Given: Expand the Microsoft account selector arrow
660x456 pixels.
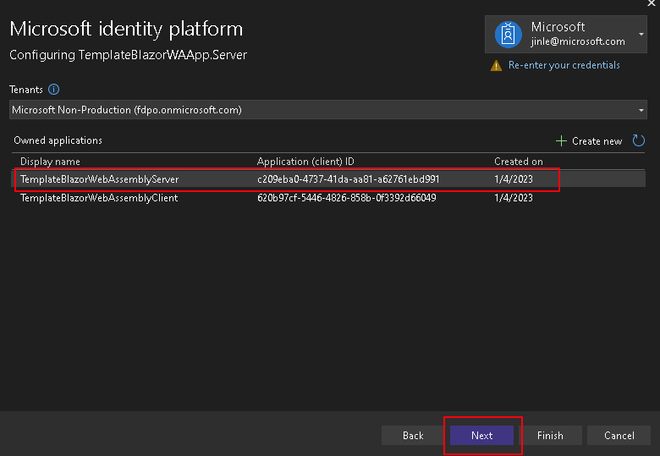Looking at the screenshot, I should click(641, 34).
